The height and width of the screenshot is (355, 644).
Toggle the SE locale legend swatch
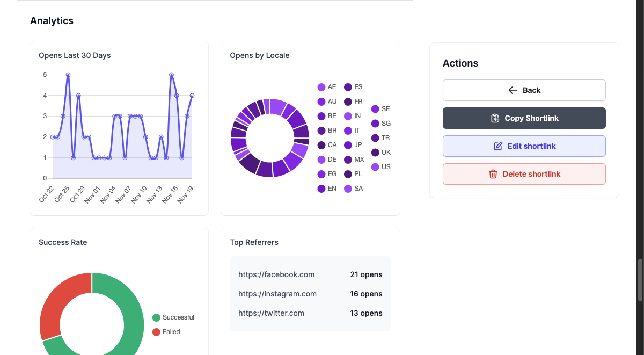[375, 109]
